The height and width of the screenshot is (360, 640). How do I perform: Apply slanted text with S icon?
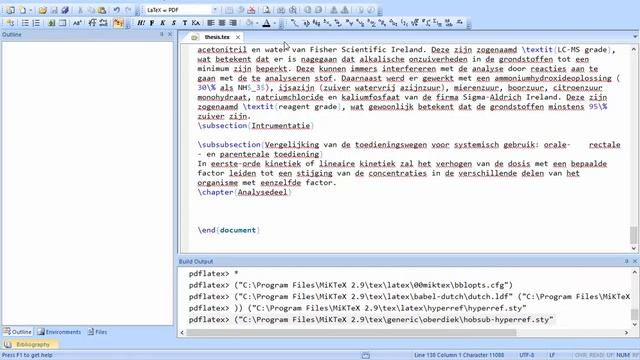(x=173, y=23)
